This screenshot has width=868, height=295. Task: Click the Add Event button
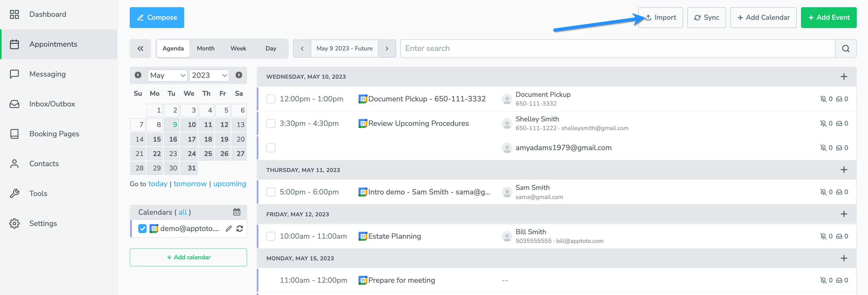828,17
